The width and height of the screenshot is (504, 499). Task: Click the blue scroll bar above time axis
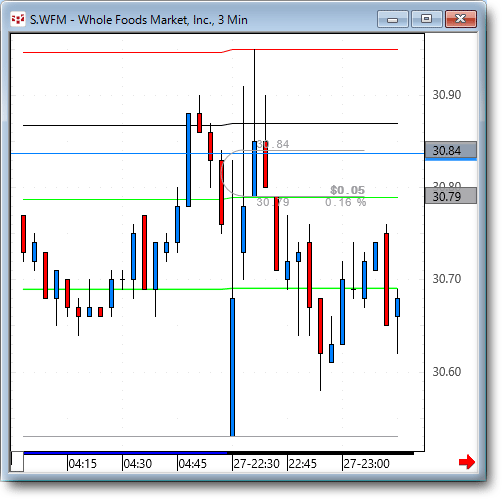point(125,453)
